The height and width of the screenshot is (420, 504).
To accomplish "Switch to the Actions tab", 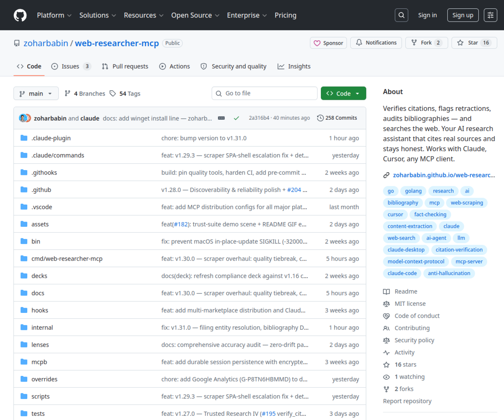I will [175, 66].
